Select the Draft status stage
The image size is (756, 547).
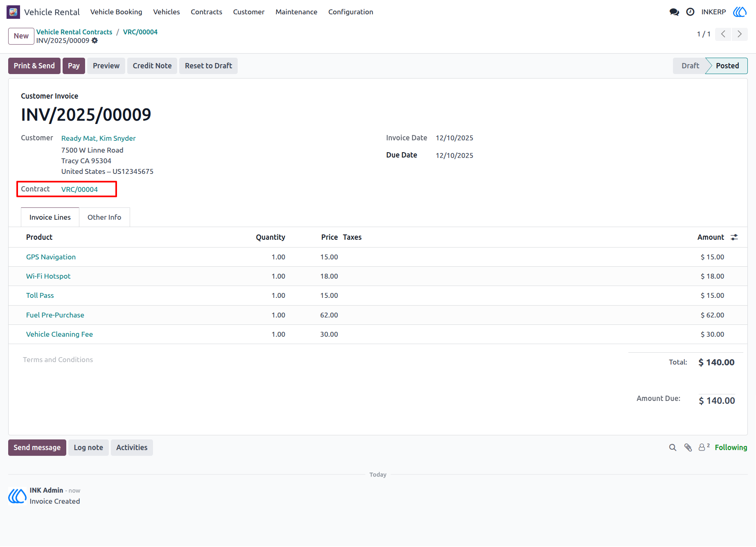[690, 66]
